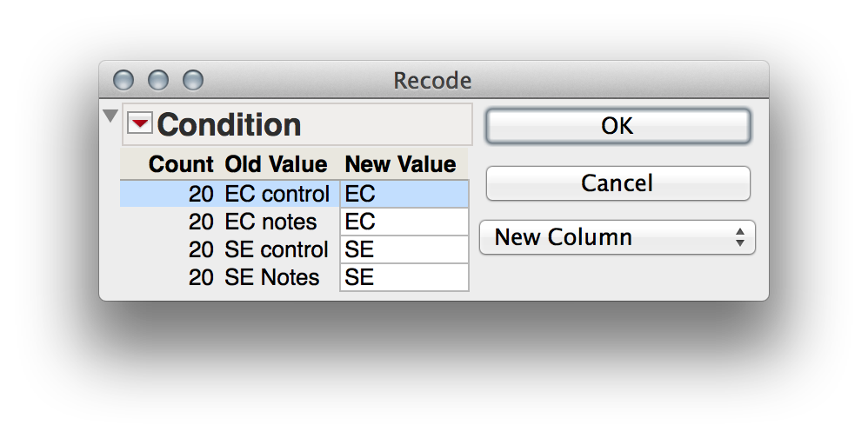Collapse the gray disclosure triangle for Condition
Viewport: 868px width, 438px height.
pos(110,116)
